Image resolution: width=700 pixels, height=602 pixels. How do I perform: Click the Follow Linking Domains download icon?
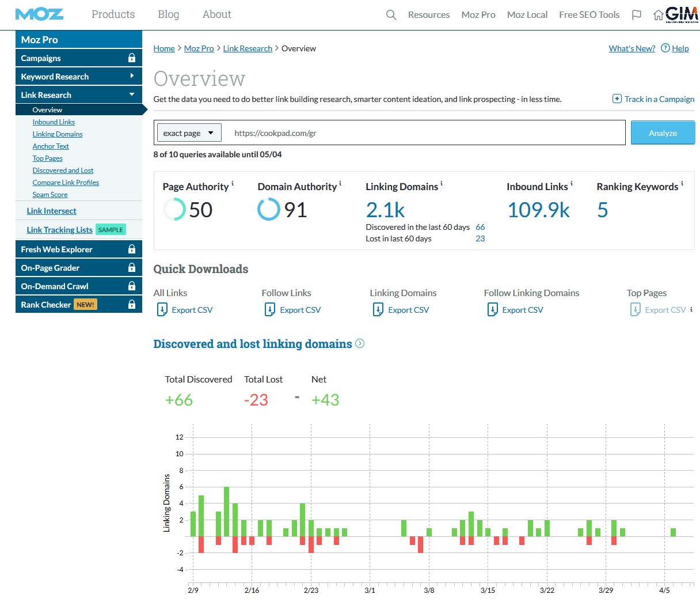[492, 310]
